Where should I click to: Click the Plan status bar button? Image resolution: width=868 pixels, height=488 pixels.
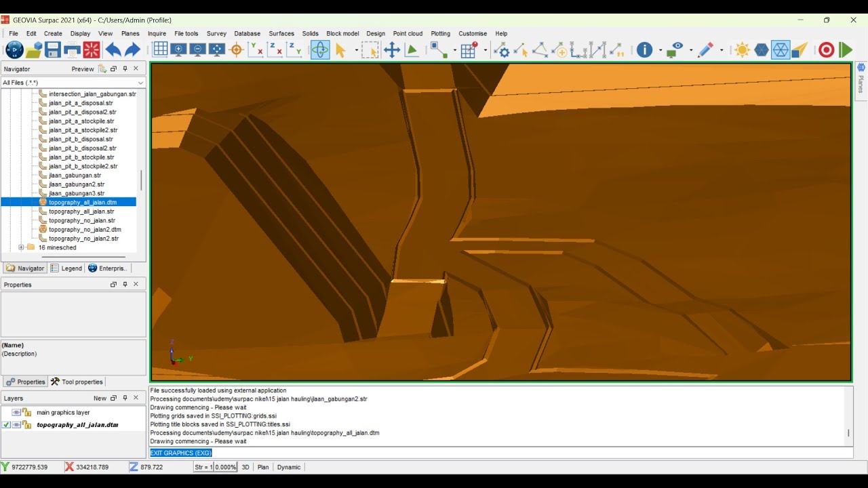263,467
